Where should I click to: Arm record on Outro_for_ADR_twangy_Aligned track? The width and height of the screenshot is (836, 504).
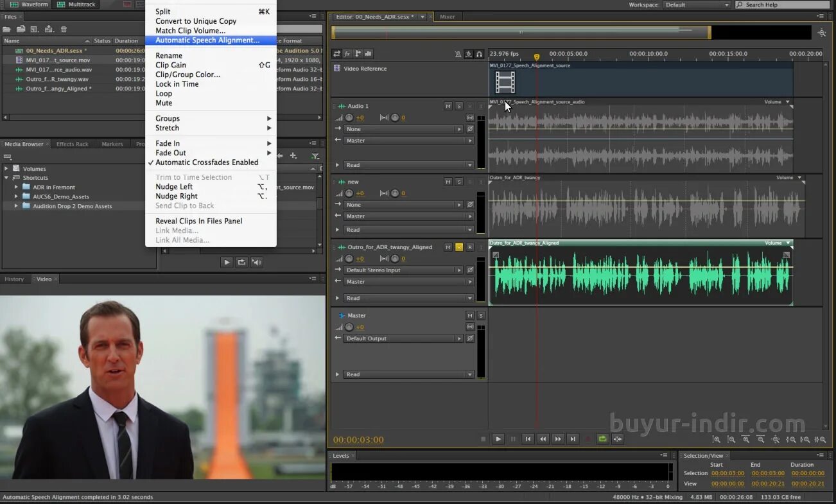(470, 247)
